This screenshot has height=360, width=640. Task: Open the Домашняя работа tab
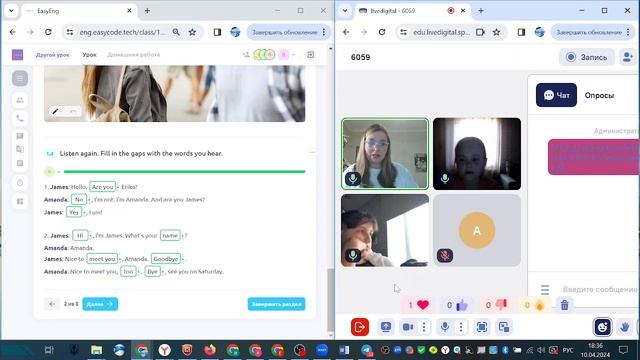(133, 55)
